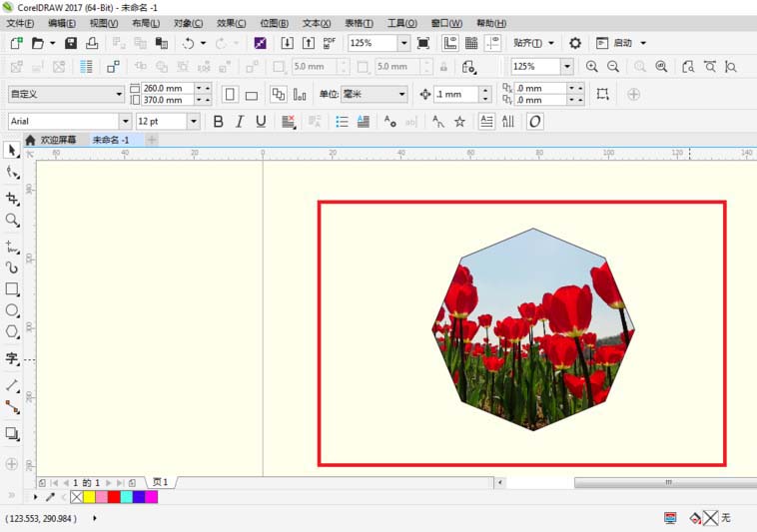Toggle bullet list formatting
The width and height of the screenshot is (757, 532).
342,122
